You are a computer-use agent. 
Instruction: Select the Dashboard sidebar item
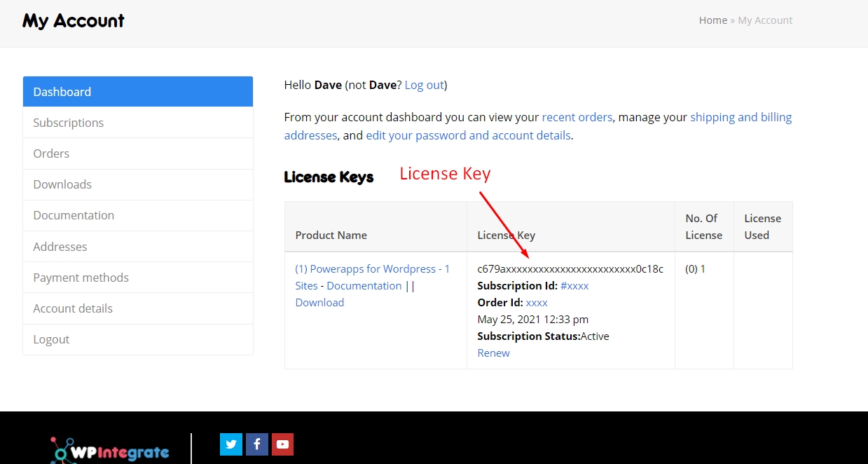point(138,92)
